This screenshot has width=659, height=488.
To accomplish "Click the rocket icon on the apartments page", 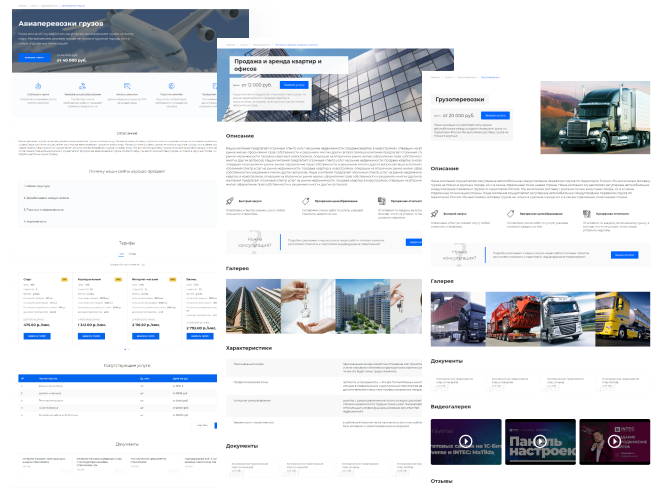I will point(229,201).
